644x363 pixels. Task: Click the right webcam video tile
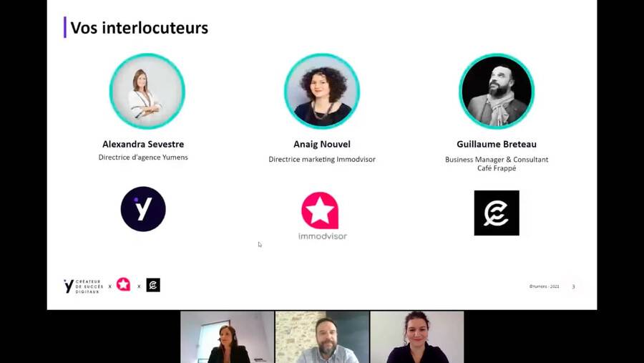click(x=417, y=337)
